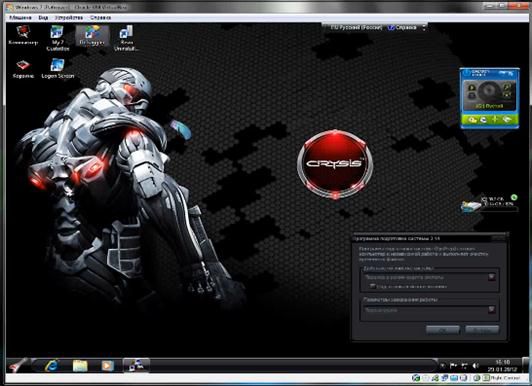Open the Справка menu in VirtualBox menu bar
The height and width of the screenshot is (386, 532).
click(x=100, y=17)
